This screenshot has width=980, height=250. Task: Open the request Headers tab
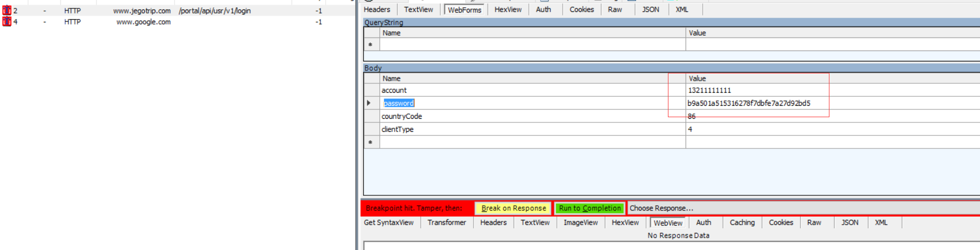(x=377, y=9)
